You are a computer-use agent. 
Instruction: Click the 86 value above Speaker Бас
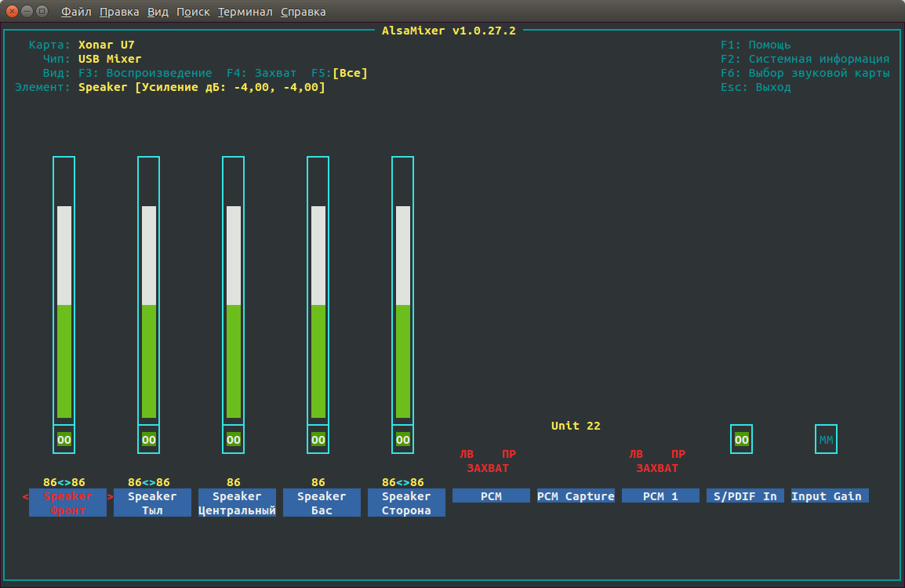click(x=318, y=482)
